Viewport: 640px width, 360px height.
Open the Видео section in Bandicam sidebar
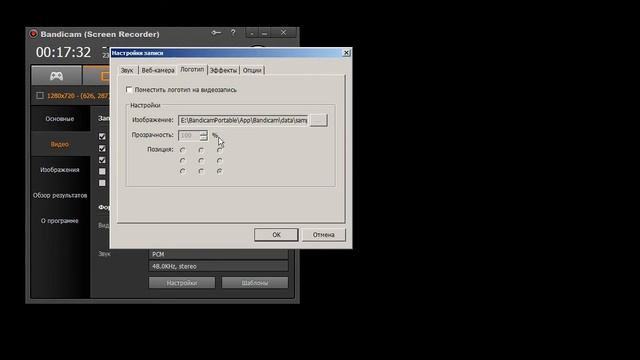(x=60, y=144)
